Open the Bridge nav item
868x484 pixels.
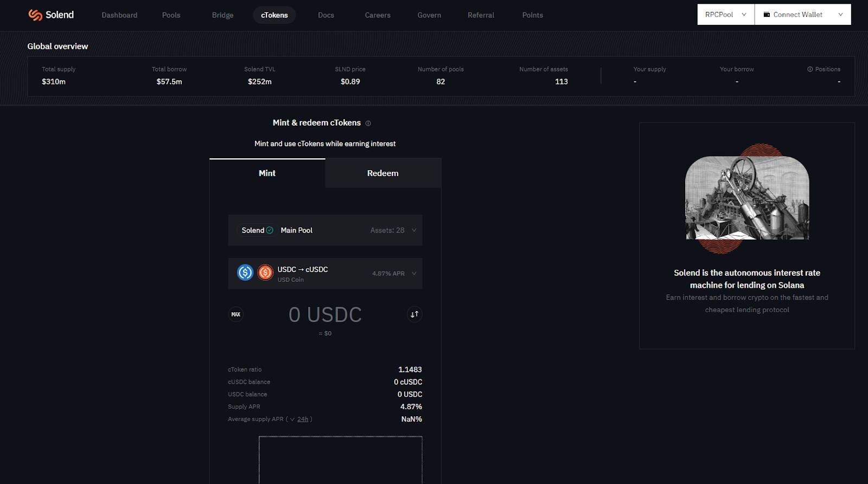click(222, 15)
